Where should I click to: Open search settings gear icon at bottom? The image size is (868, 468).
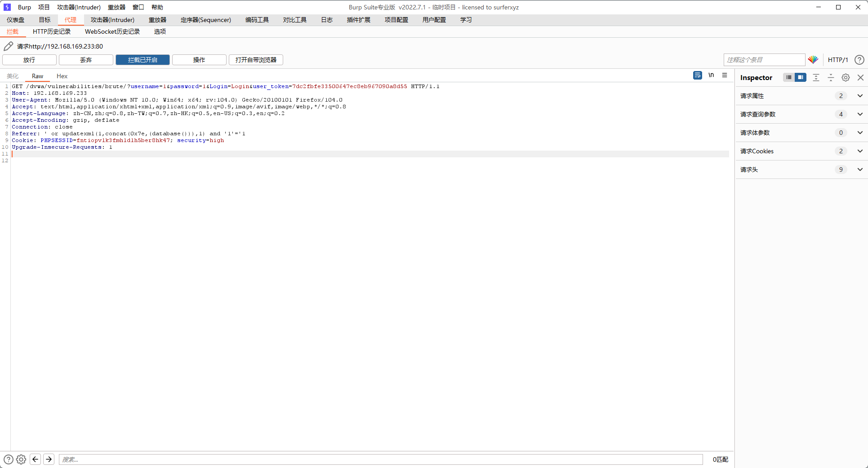pyautogui.click(x=21, y=459)
